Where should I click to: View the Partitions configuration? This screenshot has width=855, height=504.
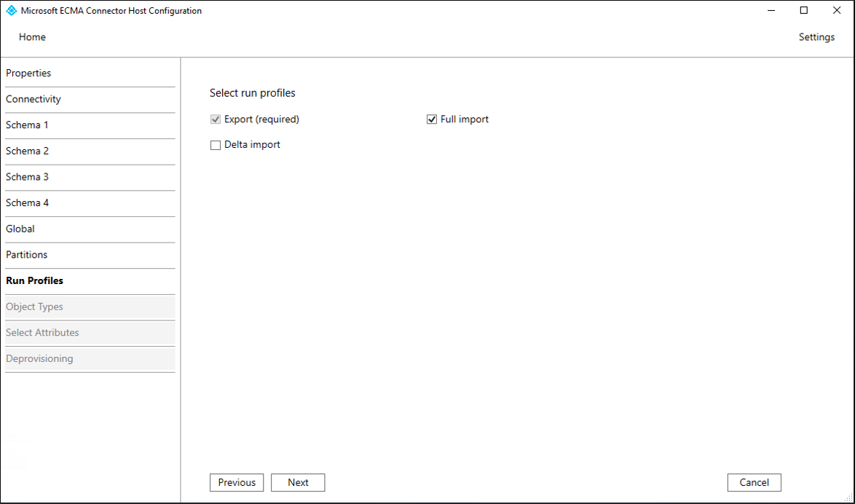pyautogui.click(x=26, y=255)
